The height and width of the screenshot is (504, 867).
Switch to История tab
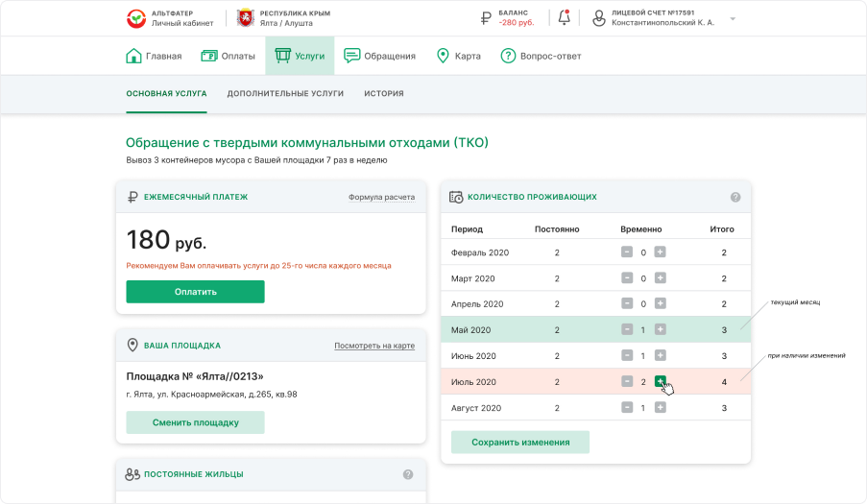coord(384,94)
